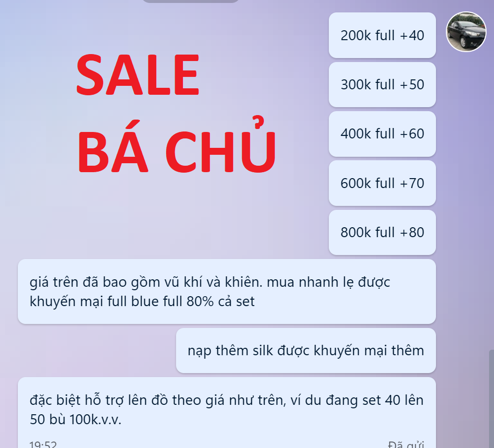Screen dimensions: 494x448
Task: Click the gray pill at top
Action: coord(190,1)
